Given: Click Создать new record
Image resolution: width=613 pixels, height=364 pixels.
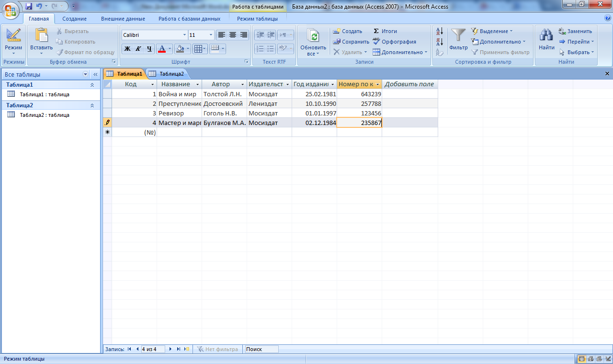Looking at the screenshot, I should (348, 31).
